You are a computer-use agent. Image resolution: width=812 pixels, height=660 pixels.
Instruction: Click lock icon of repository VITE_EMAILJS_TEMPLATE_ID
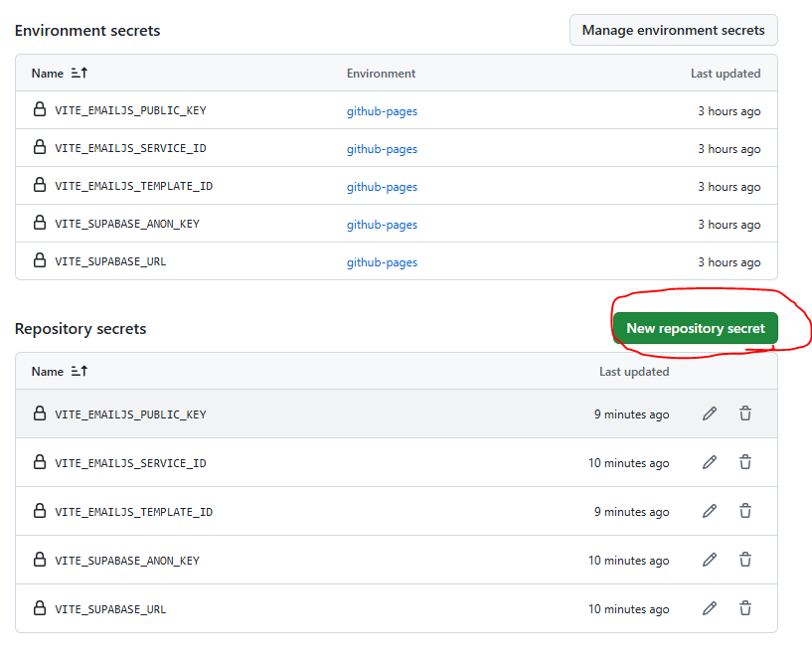click(x=40, y=511)
